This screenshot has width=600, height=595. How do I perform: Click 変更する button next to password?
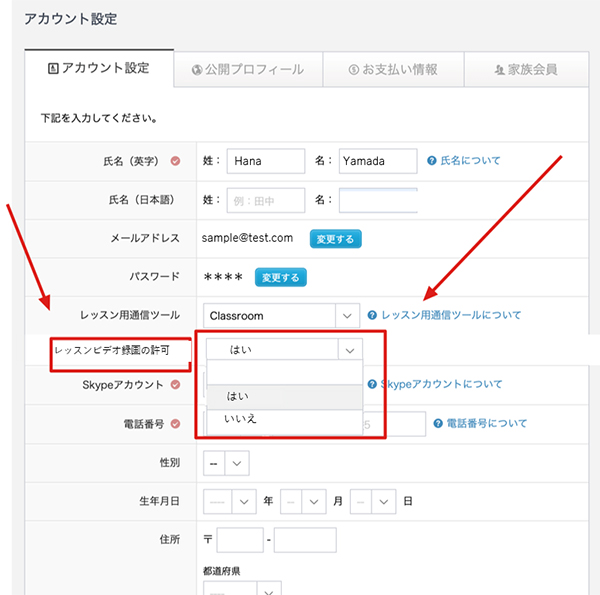click(x=281, y=277)
